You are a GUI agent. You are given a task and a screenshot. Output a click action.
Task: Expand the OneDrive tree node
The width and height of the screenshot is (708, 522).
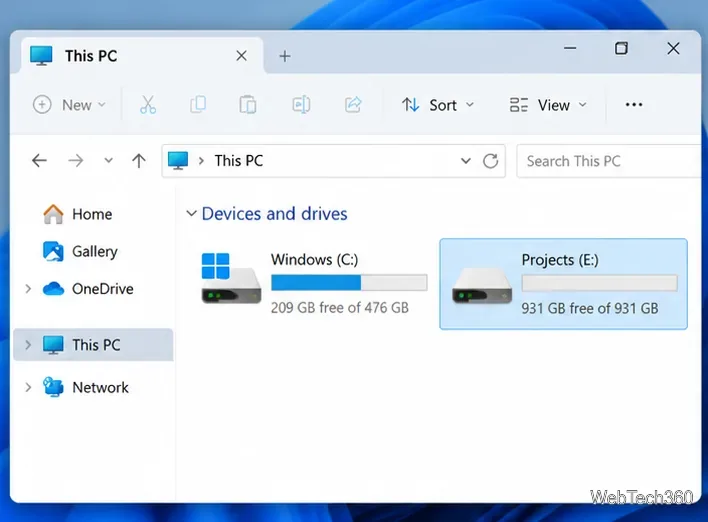[x=28, y=289]
